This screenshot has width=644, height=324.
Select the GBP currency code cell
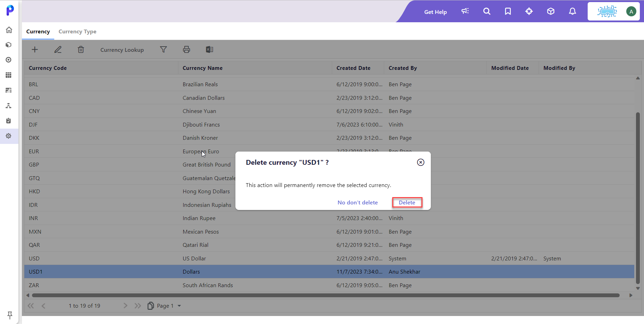[x=101, y=164]
